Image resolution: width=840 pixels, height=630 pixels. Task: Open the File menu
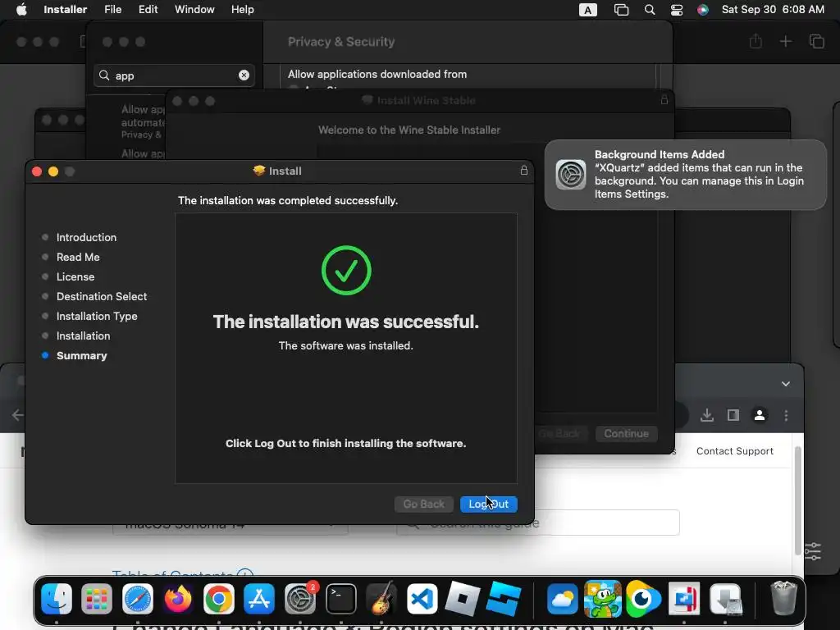[x=112, y=9]
